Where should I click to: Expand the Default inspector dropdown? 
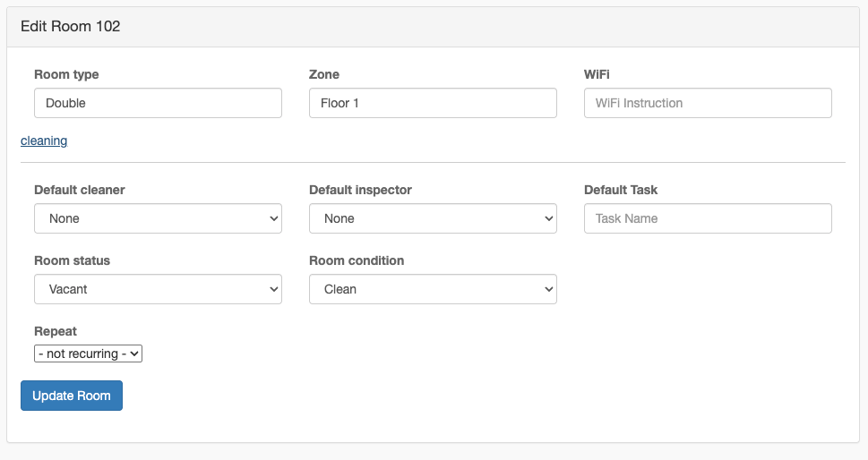click(433, 218)
